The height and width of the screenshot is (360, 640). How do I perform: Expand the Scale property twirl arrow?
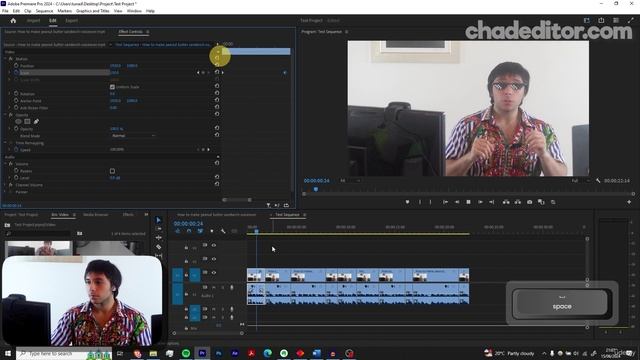pos(9,73)
